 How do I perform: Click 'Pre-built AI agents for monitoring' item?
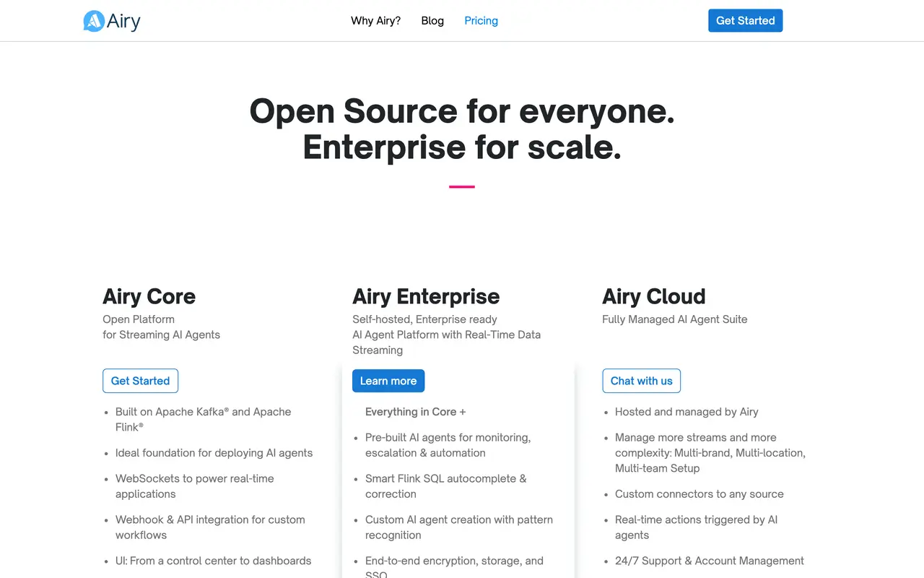448,445
